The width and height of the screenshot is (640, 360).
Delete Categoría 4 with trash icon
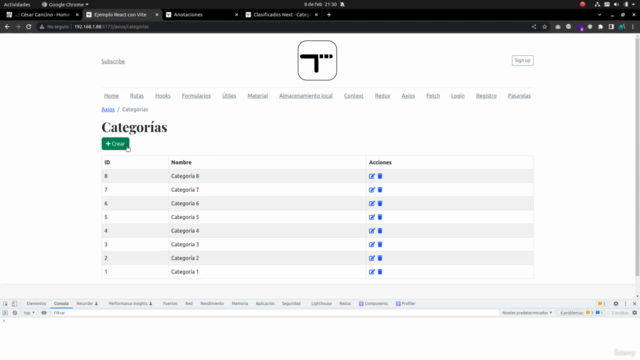[x=380, y=231]
